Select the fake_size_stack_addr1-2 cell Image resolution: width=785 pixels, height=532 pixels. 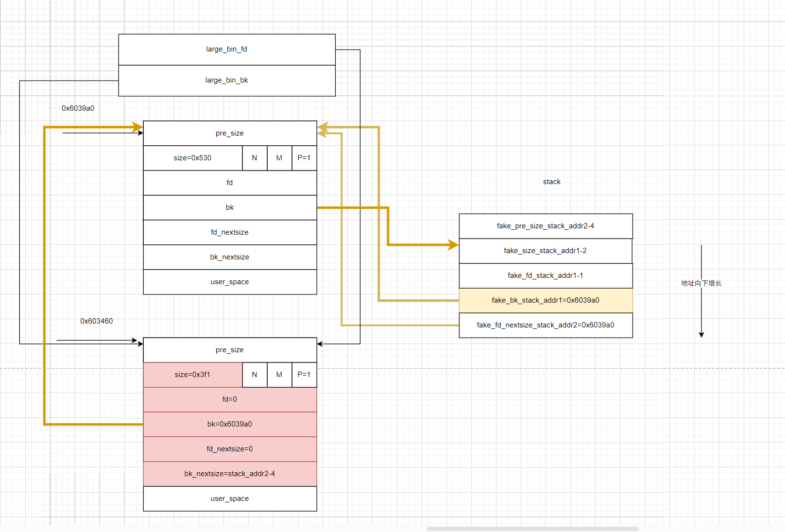[545, 251]
